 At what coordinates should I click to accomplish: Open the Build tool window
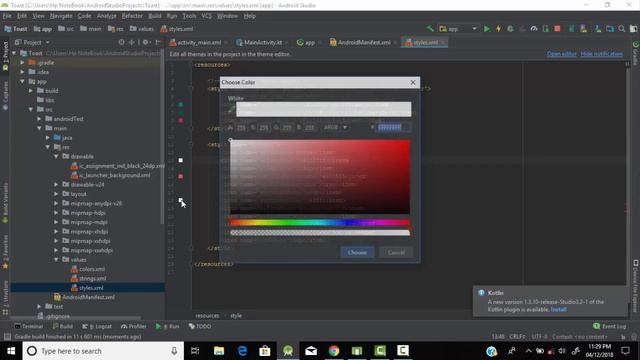[x=62, y=326]
